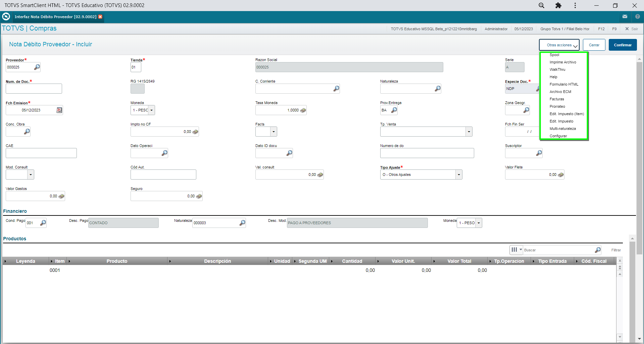Click the TOTVS logo icon
The image size is (644, 344).
[6, 16]
